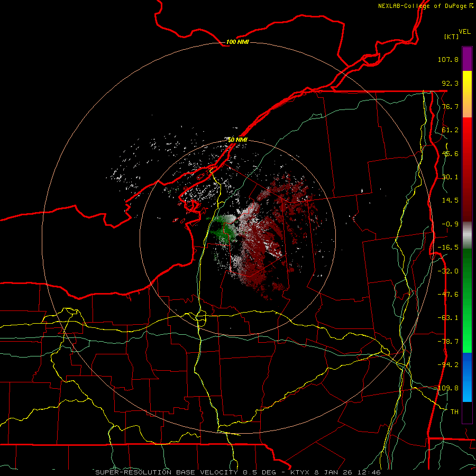This screenshot has width=476, height=476.
Task: Select the 76.7 scale value
Action: tap(450, 106)
